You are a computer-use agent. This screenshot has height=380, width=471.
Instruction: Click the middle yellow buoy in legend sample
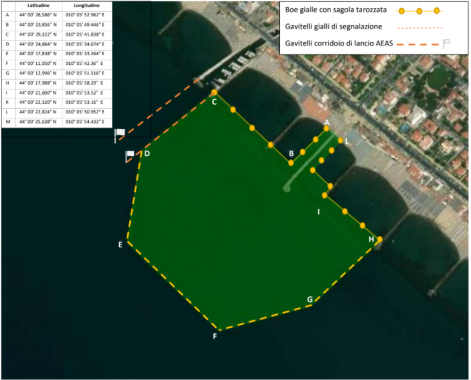click(x=419, y=11)
